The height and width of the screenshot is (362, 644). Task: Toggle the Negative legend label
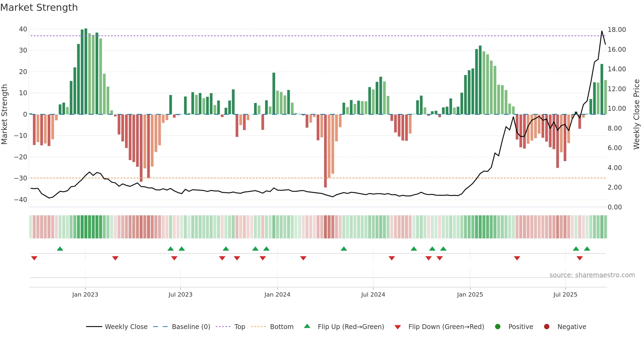[572, 327]
